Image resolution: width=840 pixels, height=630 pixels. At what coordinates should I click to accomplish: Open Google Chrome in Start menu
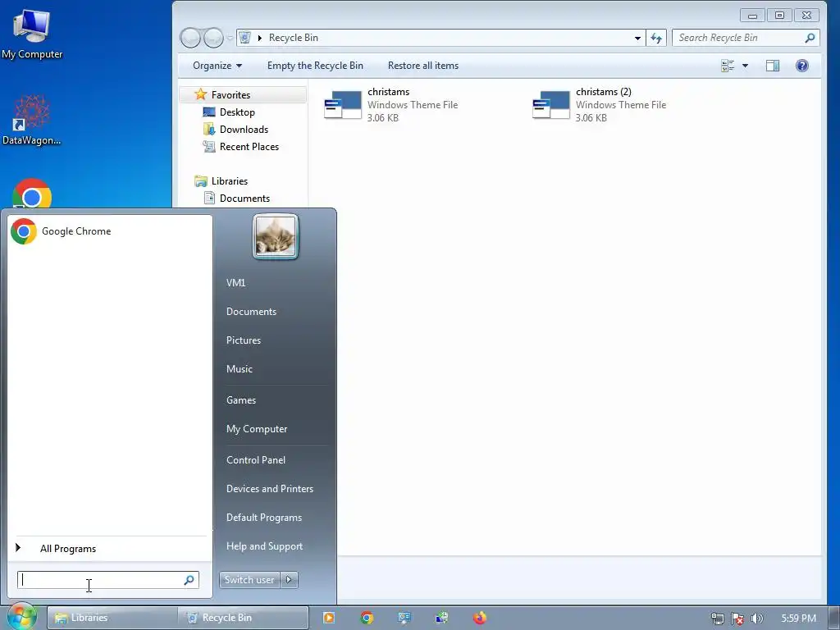[110, 231]
